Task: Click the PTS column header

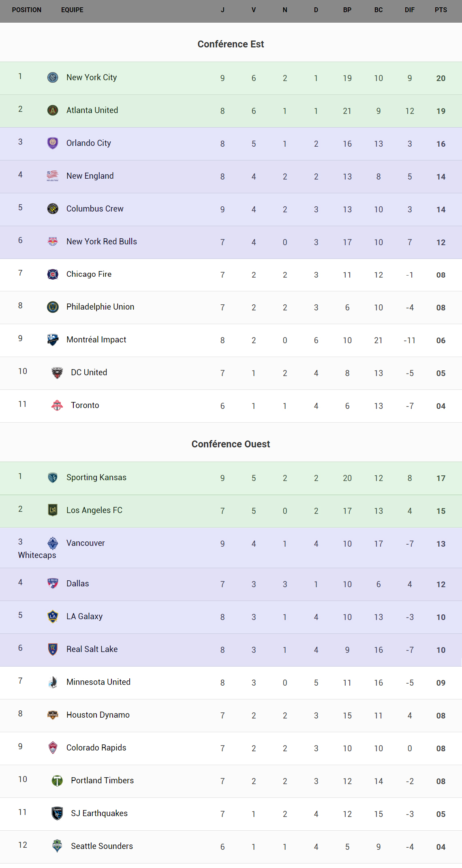Action: (x=441, y=10)
